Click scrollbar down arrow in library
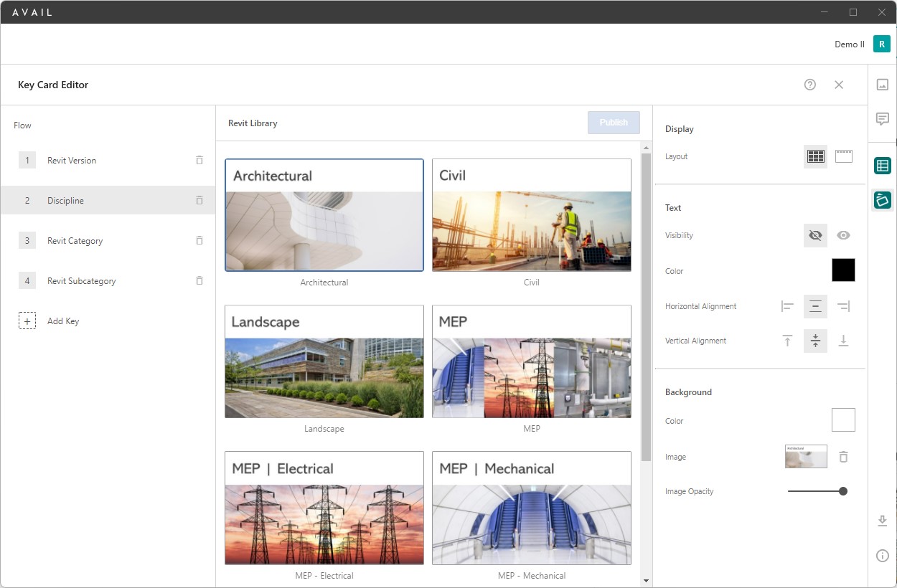Screen dimensions: 897x588 (x=646, y=581)
